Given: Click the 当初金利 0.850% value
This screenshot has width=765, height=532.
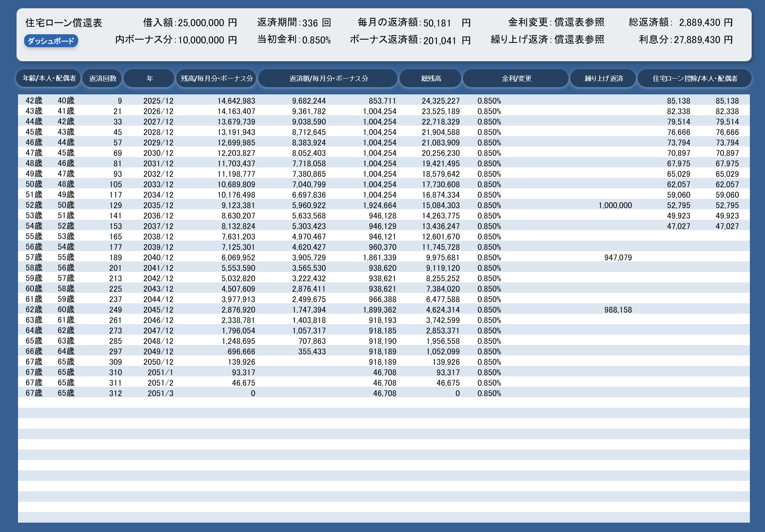Looking at the screenshot, I should coord(316,40).
